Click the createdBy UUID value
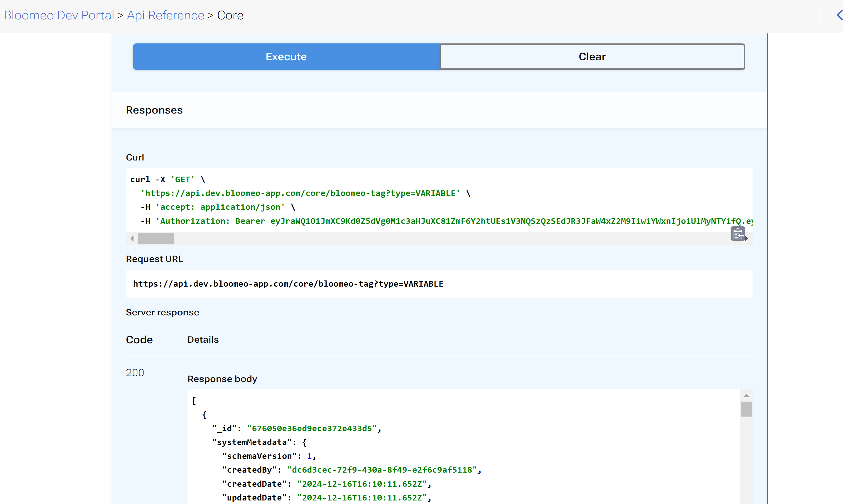 pos(382,470)
